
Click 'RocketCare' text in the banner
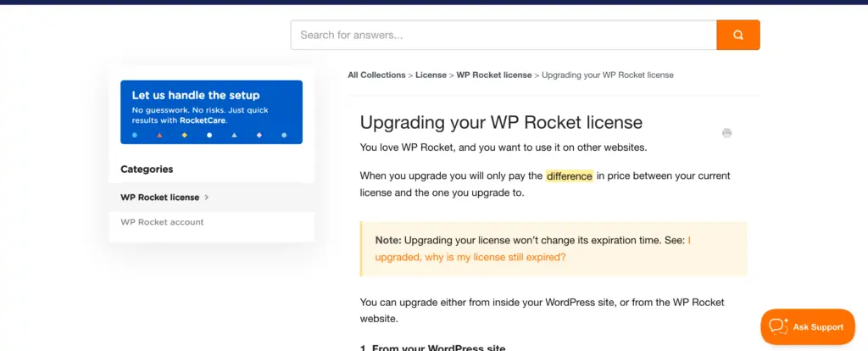click(203, 120)
